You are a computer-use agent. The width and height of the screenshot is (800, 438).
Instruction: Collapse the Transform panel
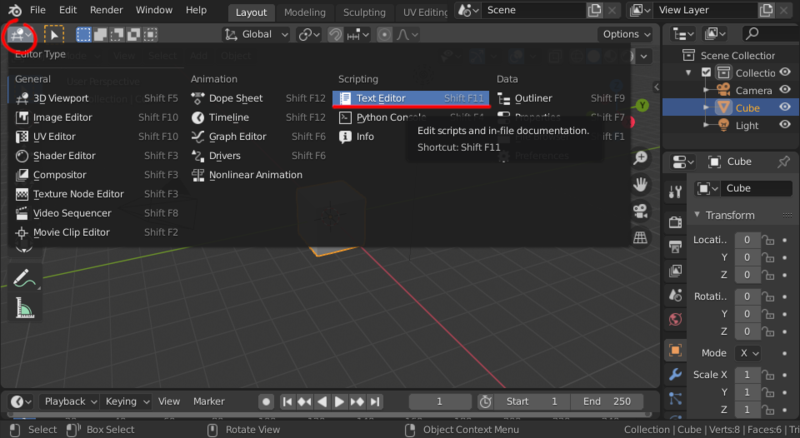[x=697, y=215]
